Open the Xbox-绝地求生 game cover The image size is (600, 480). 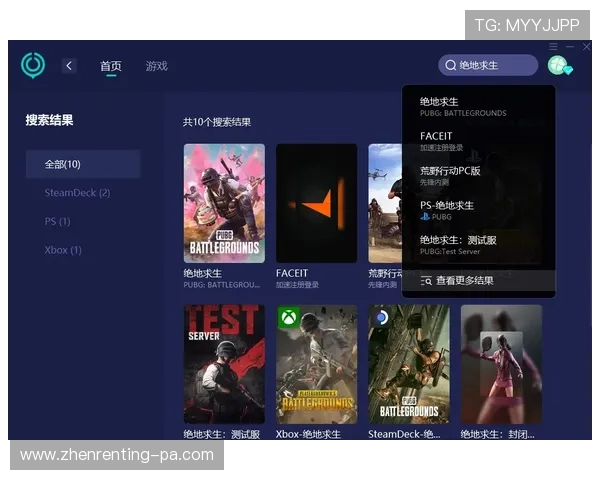pyautogui.click(x=316, y=364)
